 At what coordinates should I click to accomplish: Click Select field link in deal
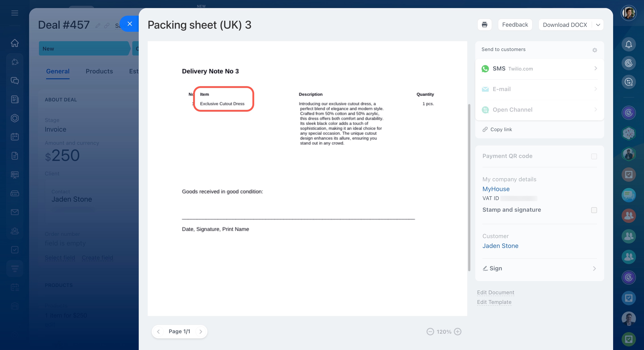pos(60,258)
